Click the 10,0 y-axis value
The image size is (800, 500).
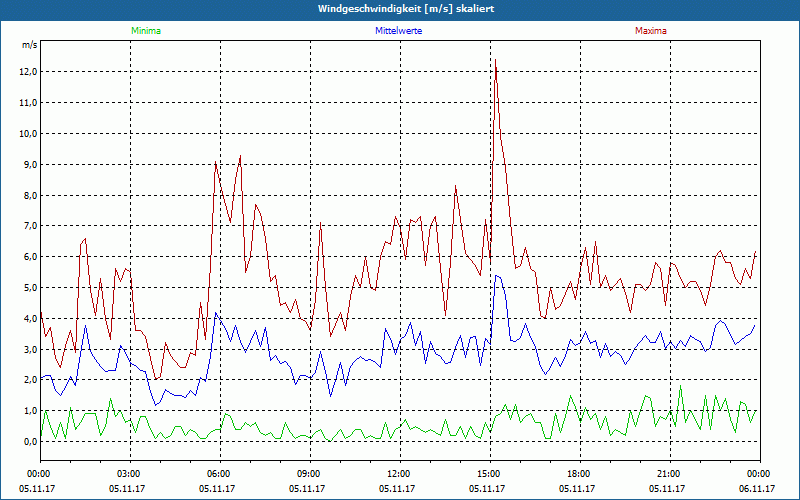tap(28, 134)
